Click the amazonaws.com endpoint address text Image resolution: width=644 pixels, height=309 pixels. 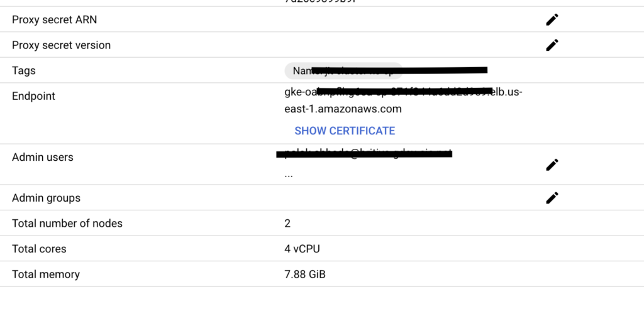[x=403, y=100]
